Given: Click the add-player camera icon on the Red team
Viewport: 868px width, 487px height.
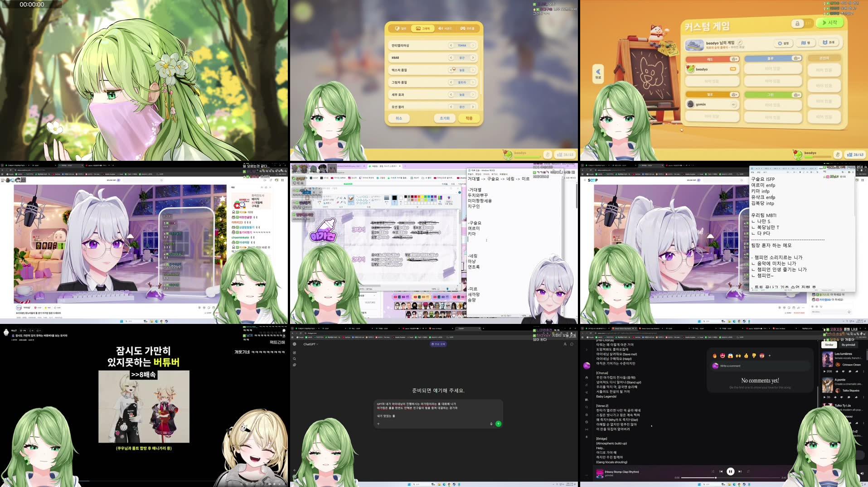Looking at the screenshot, I should tap(734, 59).
